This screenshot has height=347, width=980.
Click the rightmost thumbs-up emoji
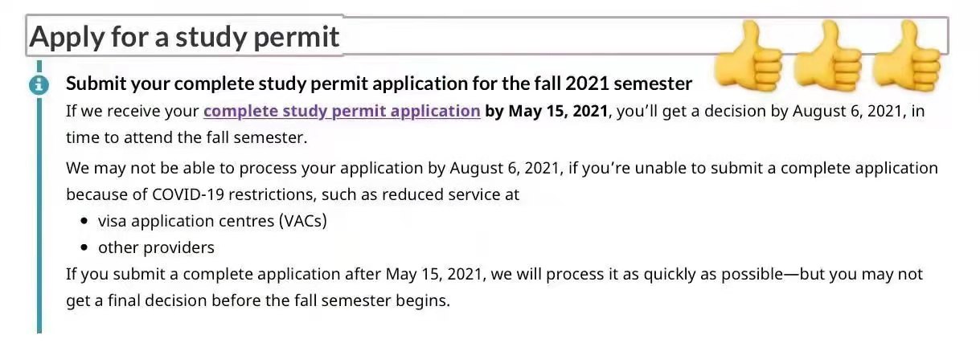906,58
